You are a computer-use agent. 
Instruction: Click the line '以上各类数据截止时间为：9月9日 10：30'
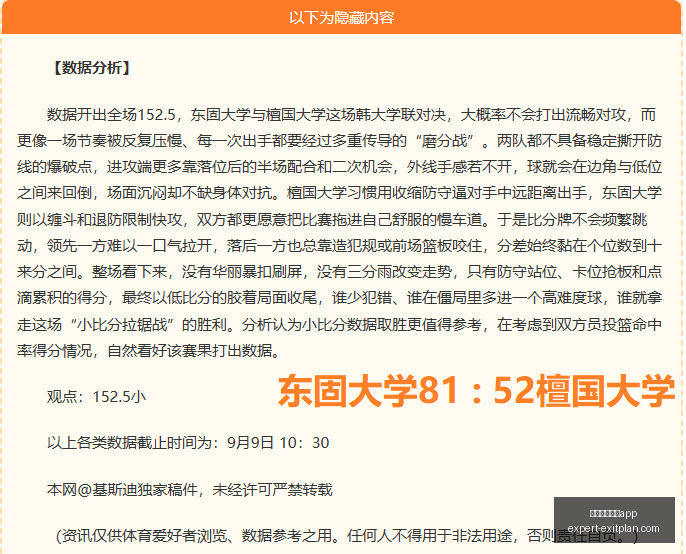[x=188, y=443]
